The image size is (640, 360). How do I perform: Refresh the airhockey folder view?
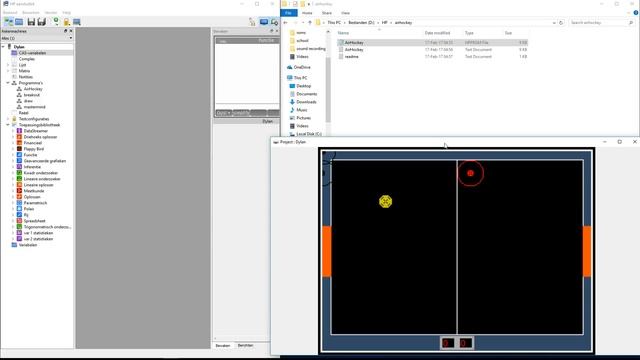tap(561, 23)
